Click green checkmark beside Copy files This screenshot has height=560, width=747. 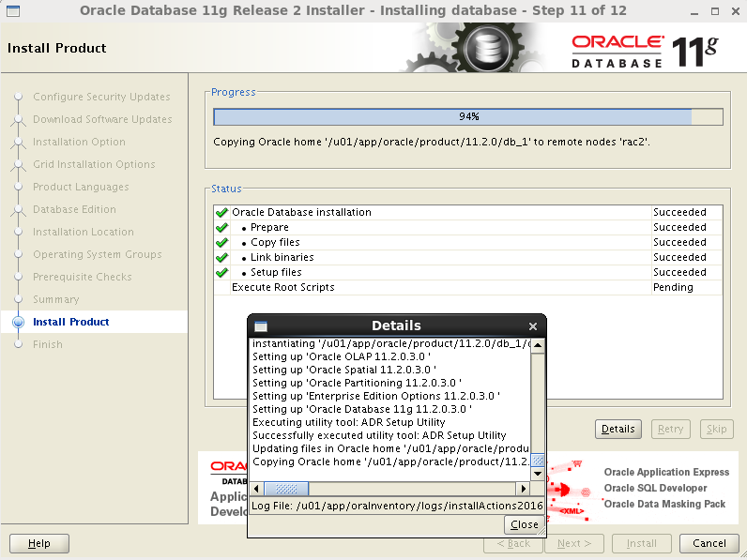point(221,242)
